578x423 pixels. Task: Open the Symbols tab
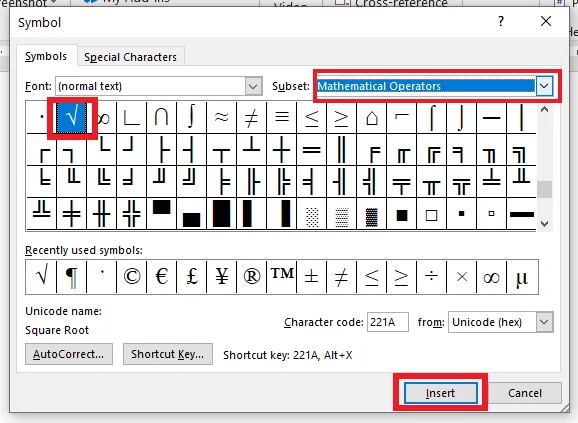tap(46, 56)
